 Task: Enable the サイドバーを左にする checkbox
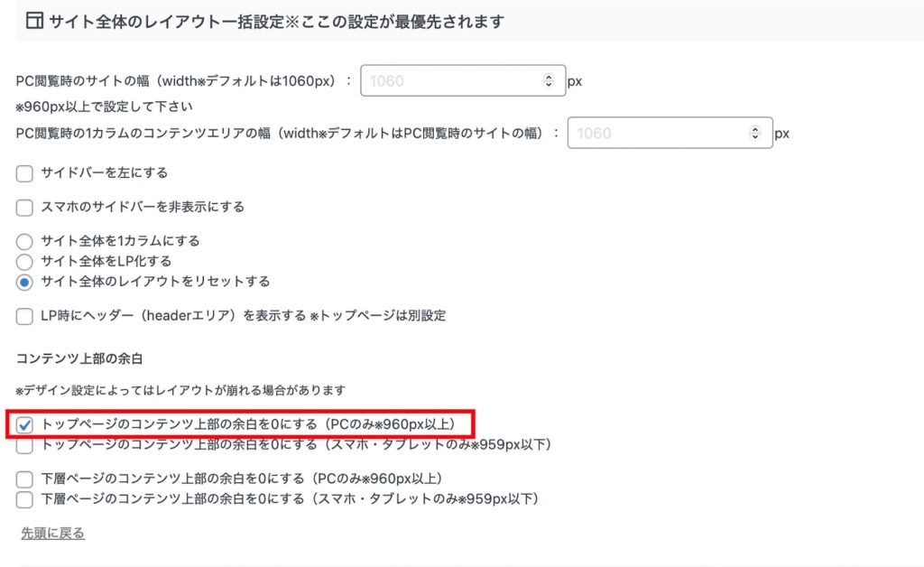click(24, 174)
